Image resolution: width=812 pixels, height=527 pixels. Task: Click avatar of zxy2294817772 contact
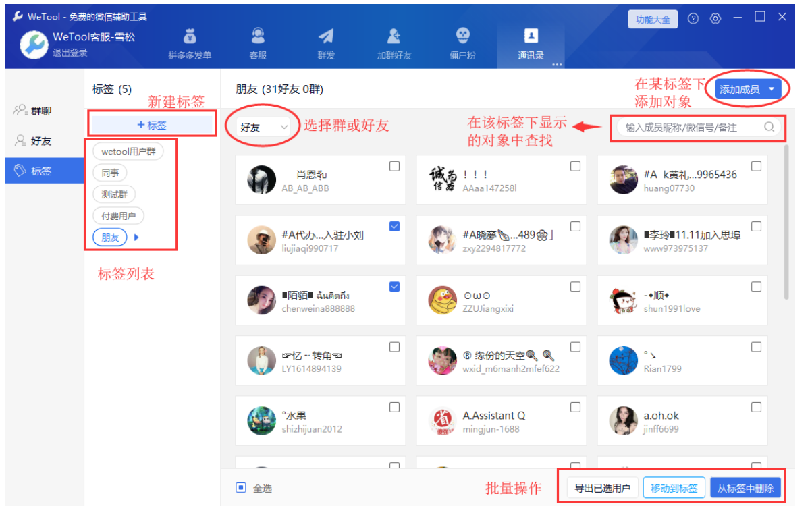click(x=443, y=240)
